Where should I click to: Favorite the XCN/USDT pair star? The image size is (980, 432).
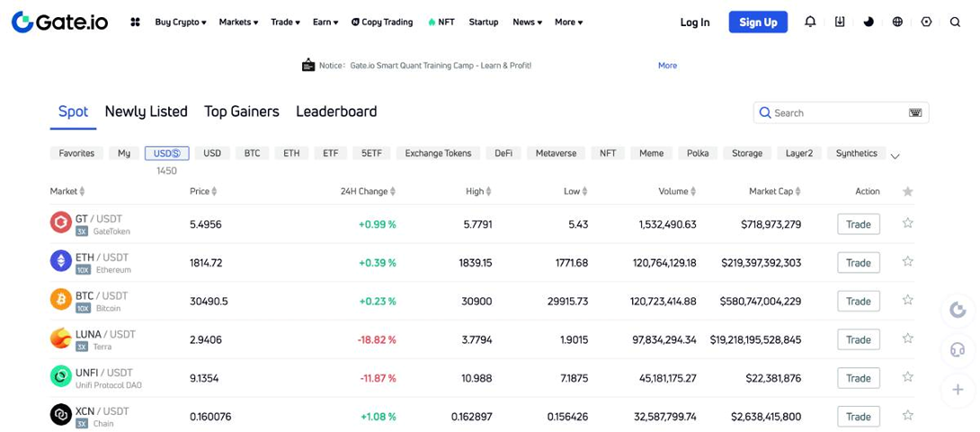coord(907,415)
